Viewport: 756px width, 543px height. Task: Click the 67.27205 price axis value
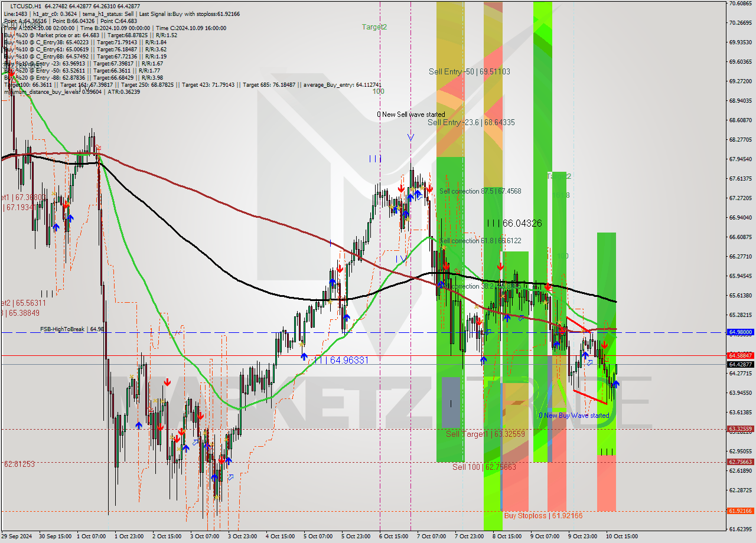741,198
